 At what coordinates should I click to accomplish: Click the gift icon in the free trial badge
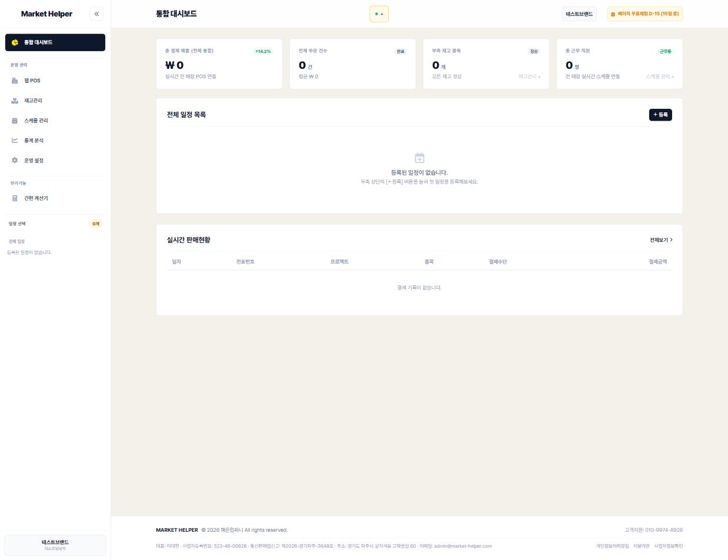pos(613,14)
